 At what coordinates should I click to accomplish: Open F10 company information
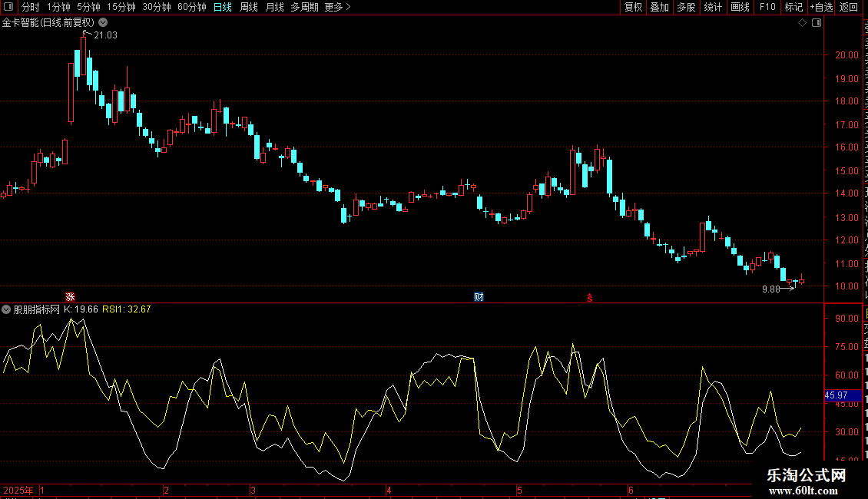tap(767, 7)
